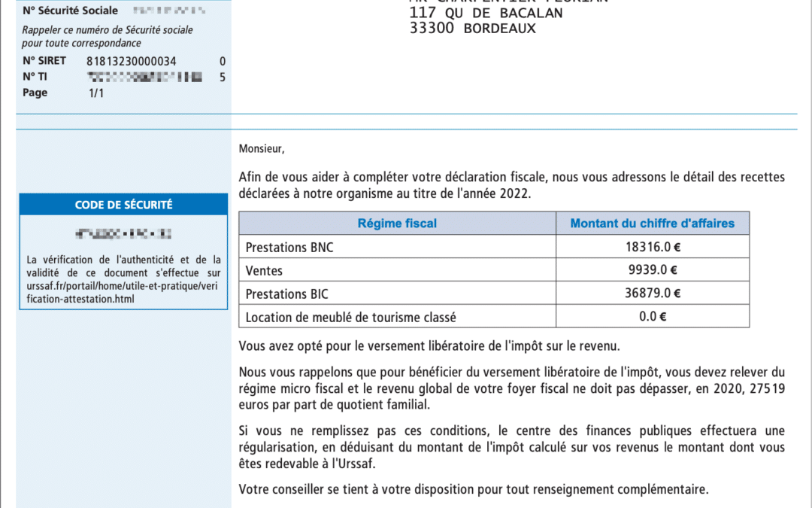Click the 9939.0 € amount cell
This screenshot has height=508, width=812.
[652, 271]
